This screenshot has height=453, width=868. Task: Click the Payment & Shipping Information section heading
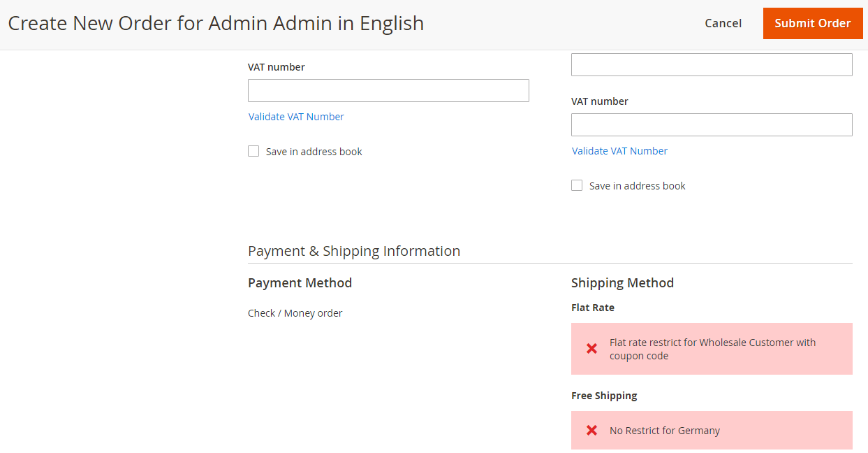[x=354, y=251]
